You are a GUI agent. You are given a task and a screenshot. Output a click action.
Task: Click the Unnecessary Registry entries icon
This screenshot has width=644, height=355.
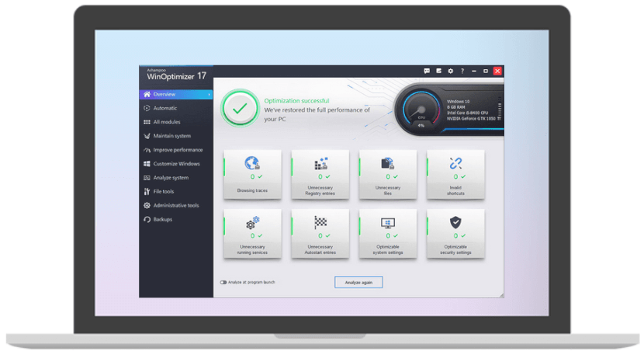coord(320,163)
